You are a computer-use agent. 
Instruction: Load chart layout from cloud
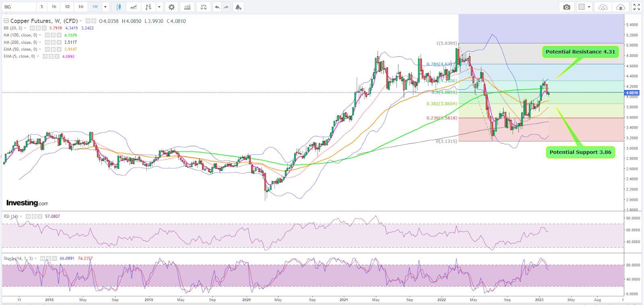tap(603, 7)
